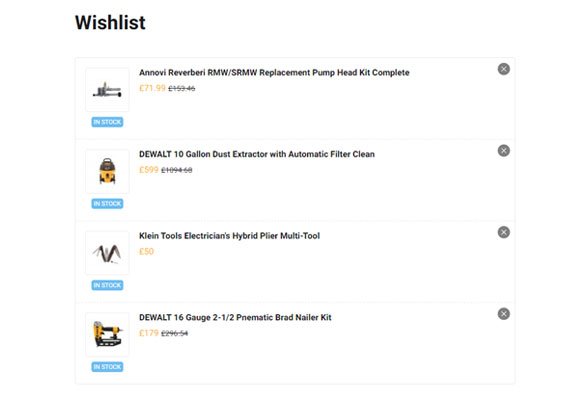Open DEWALT Brad Nailer product thumbnail
Screen dimensions: 588x407
(x=107, y=334)
